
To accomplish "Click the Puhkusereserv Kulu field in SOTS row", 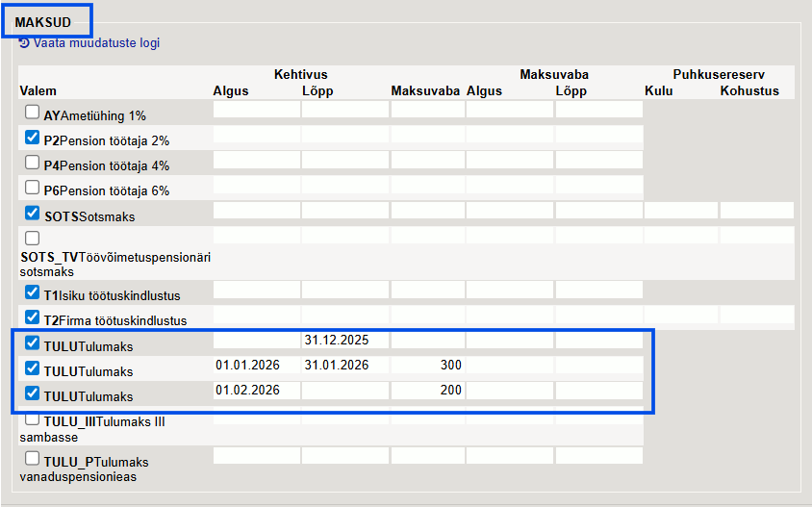I will click(x=681, y=211).
